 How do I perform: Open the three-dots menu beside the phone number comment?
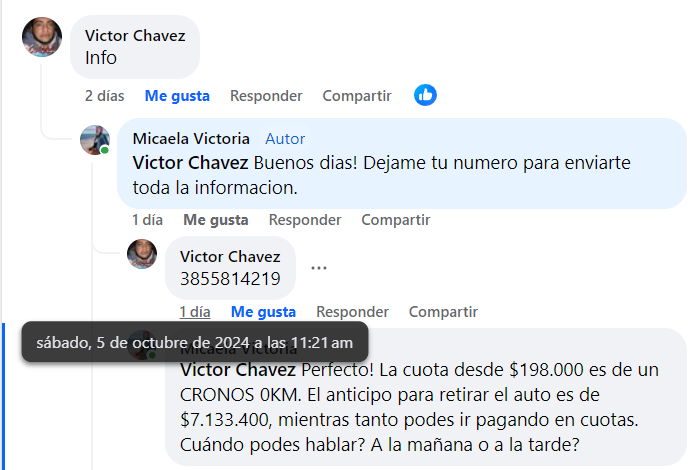click(319, 268)
